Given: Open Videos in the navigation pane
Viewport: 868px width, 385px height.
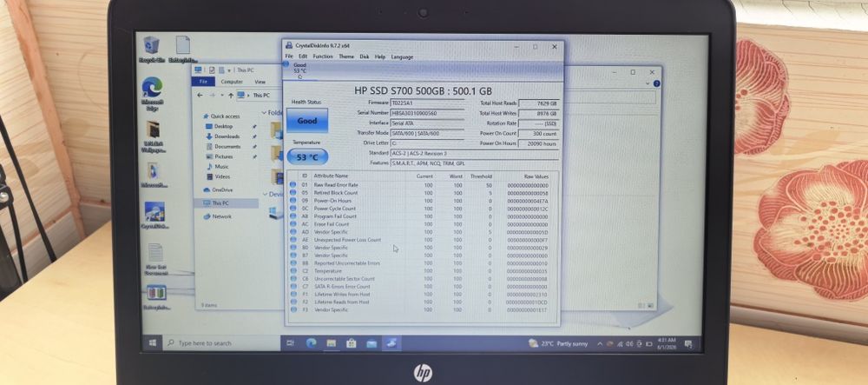Looking at the screenshot, I should [x=218, y=176].
